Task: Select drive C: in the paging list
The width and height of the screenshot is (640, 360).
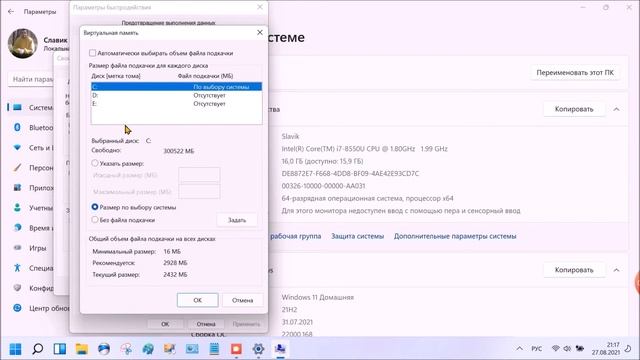Action: [x=176, y=87]
